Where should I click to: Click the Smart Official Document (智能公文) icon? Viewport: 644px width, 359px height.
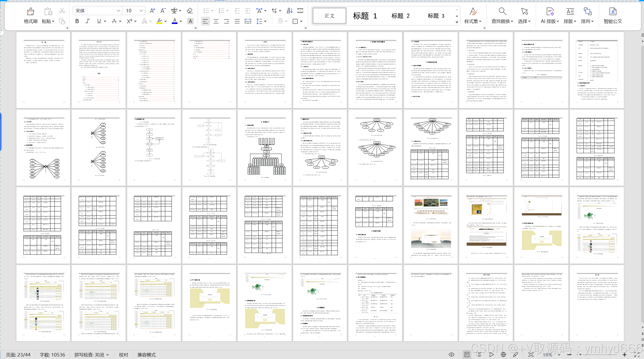pyautogui.click(x=613, y=16)
